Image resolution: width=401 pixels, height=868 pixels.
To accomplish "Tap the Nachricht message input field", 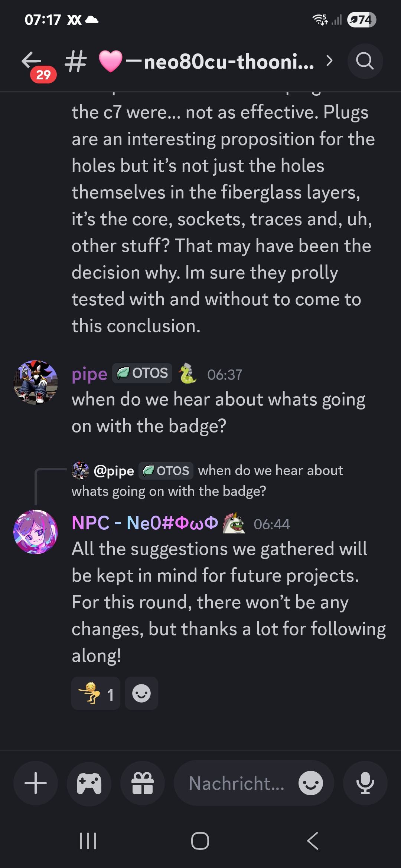I will pyautogui.click(x=236, y=783).
